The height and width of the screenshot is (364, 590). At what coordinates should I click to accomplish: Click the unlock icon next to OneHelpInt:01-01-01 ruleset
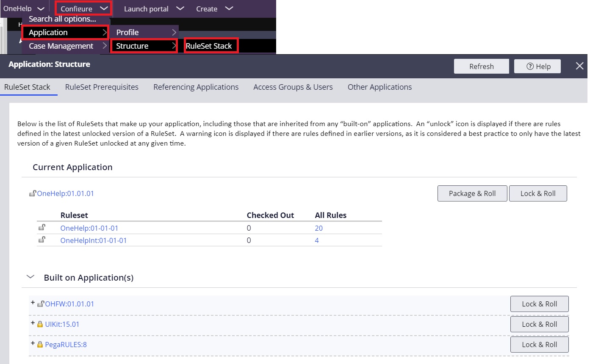click(x=42, y=240)
